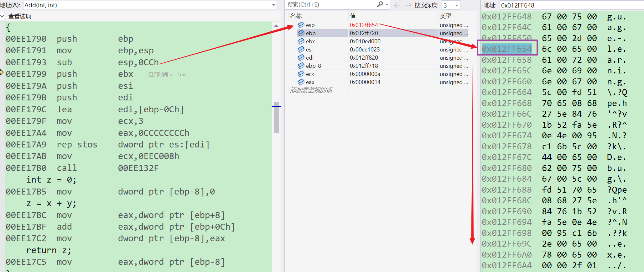Click the current instruction pointer arrow in gutter
Screen dimensions: 644x272
pos(2,72)
